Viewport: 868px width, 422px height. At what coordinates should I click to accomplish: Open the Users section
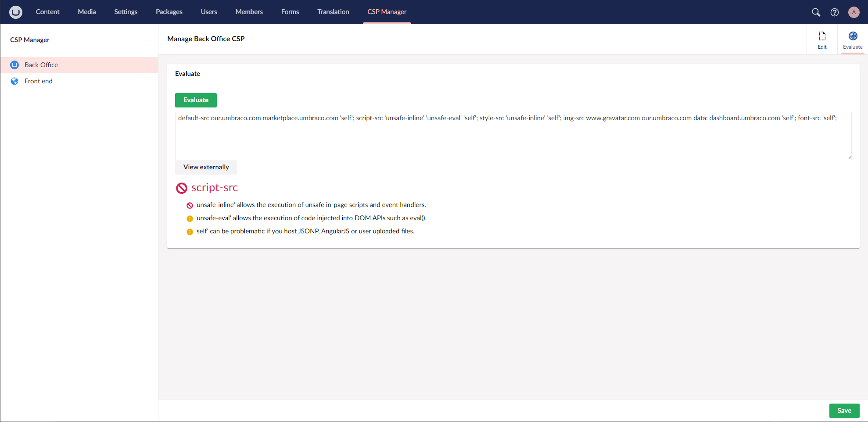(x=209, y=12)
